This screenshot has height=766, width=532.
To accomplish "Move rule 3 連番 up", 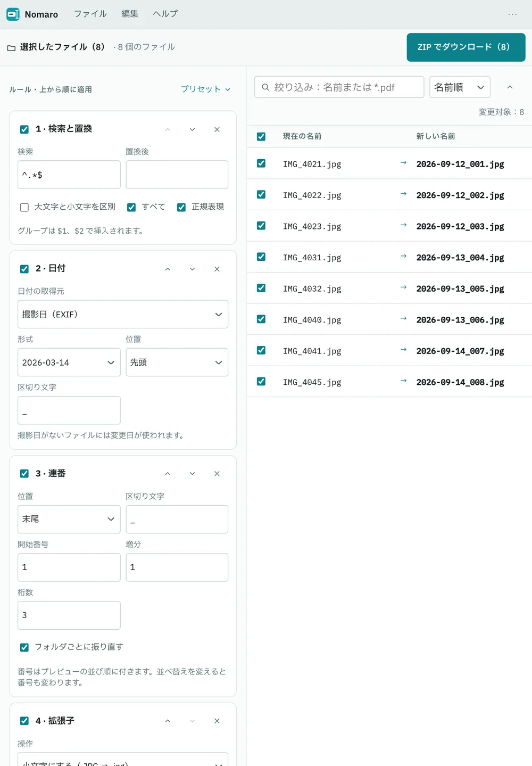I will (168, 474).
